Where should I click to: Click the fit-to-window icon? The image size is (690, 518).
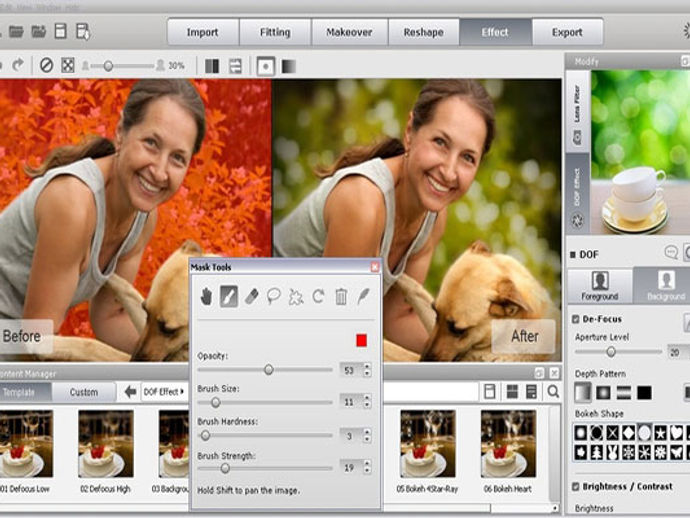tap(67, 65)
